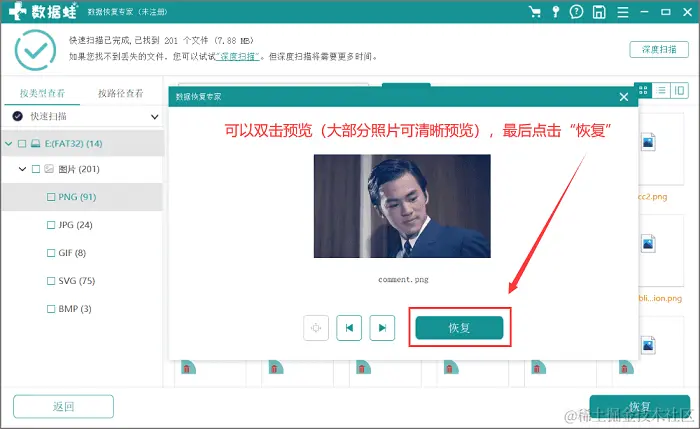Go to previous image in preview
The width and height of the screenshot is (700, 429).
[x=349, y=328]
